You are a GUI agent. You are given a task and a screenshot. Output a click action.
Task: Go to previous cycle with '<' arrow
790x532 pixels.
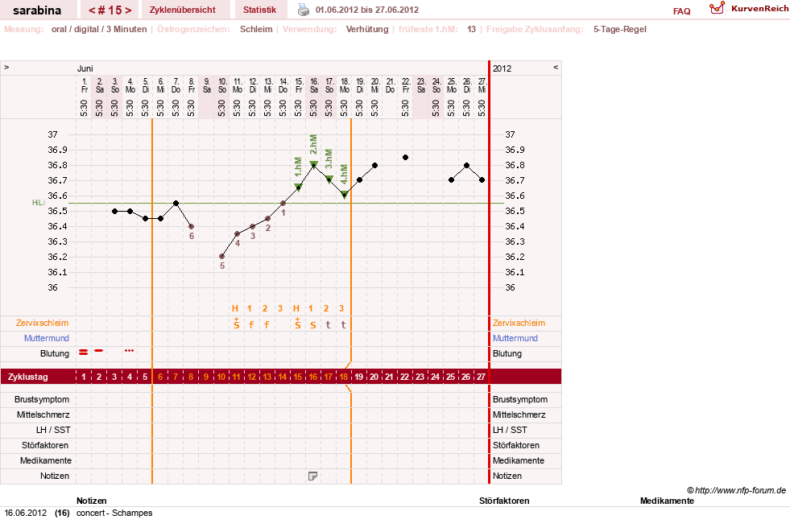tap(92, 10)
